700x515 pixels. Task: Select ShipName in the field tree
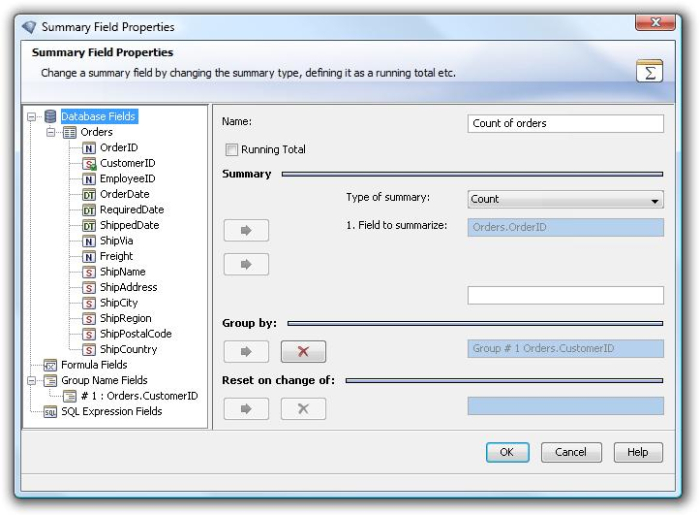pyautogui.click(x=122, y=272)
